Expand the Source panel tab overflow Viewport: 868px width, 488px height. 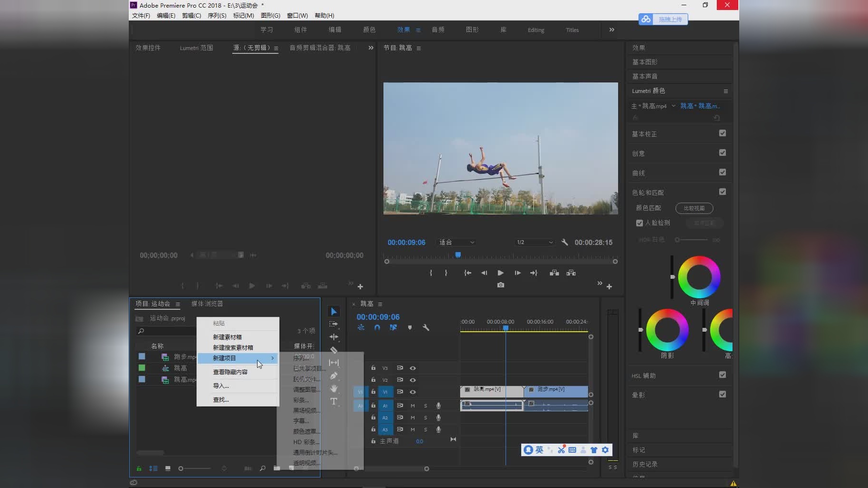[x=371, y=48]
